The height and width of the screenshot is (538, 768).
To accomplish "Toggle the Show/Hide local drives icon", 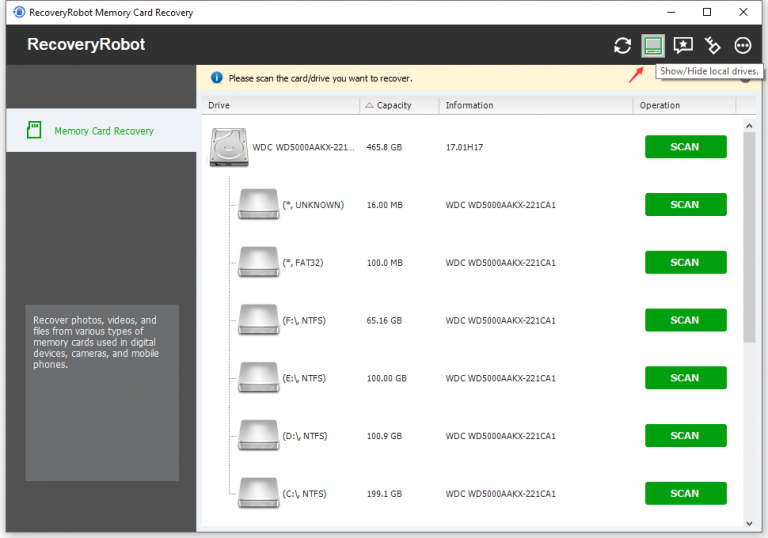I will (653, 46).
